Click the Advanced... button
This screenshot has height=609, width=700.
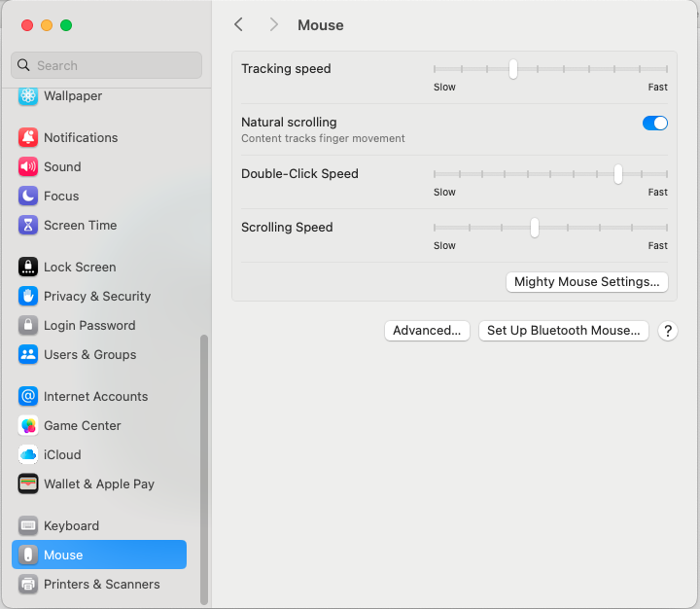(427, 331)
